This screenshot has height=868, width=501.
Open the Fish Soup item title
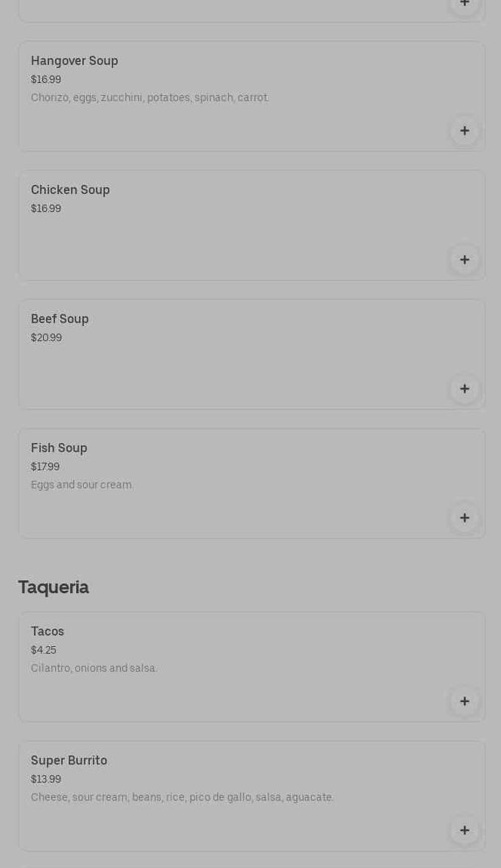pos(59,448)
